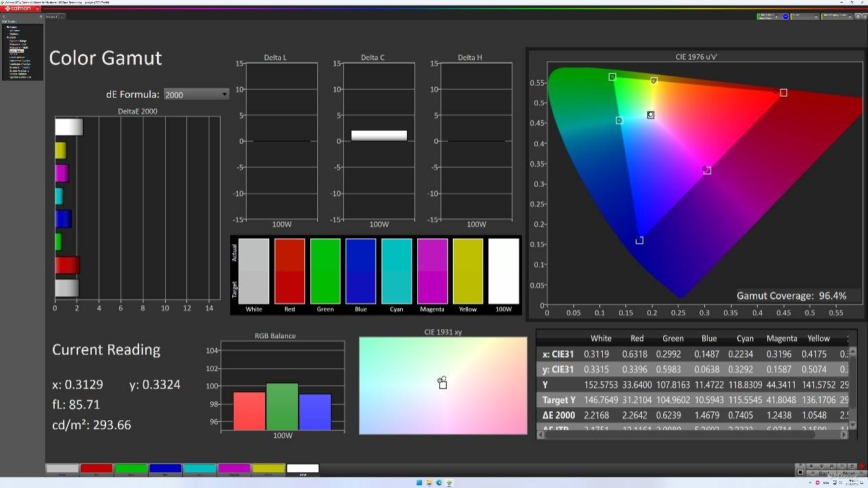Click the Magenta actual/target comparison patch
This screenshot has height=488, width=868.
432,271
